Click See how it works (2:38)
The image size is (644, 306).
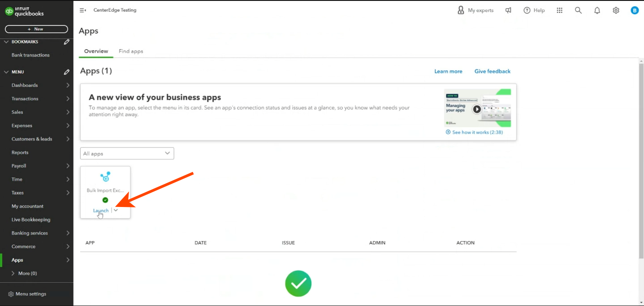click(474, 132)
